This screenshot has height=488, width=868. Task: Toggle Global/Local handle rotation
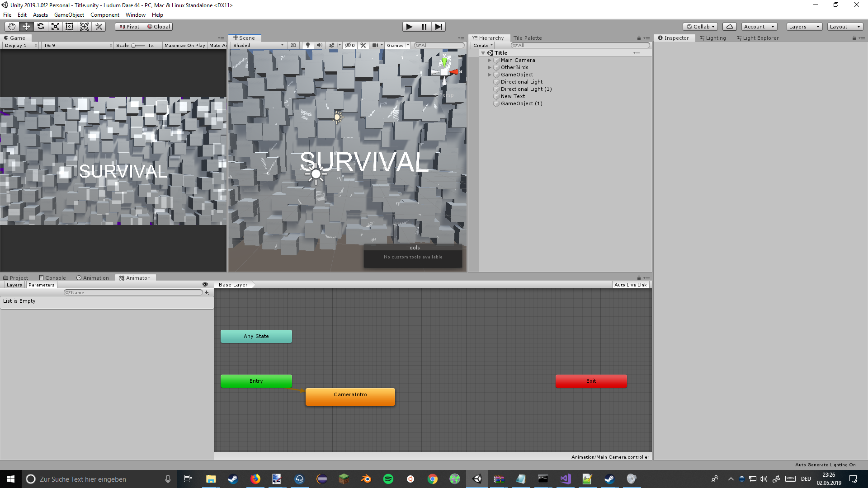coord(159,27)
